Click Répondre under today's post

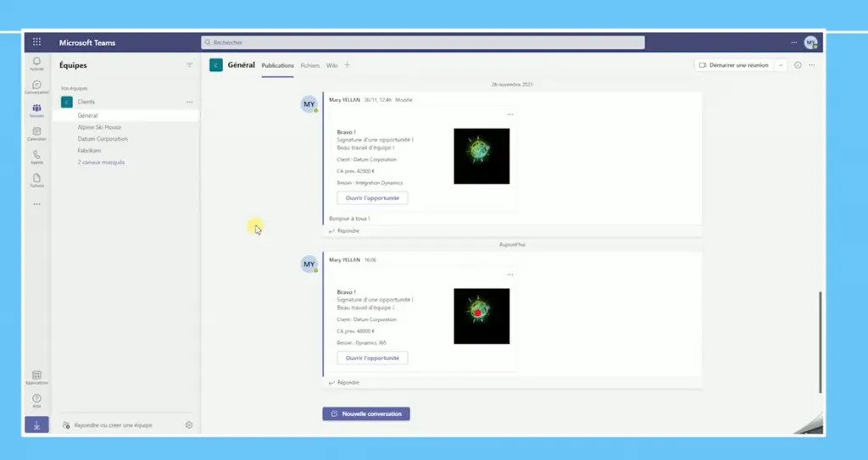click(344, 383)
